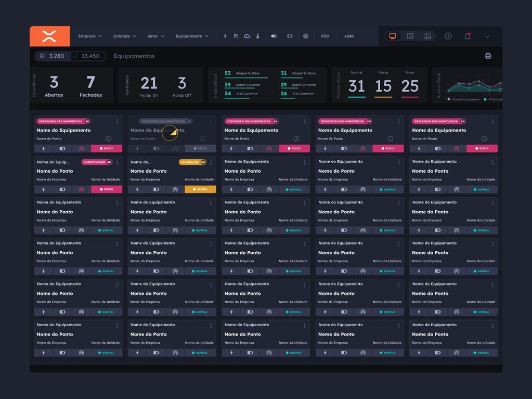Expand the Empresa dropdown
532x399 pixels.
coord(90,36)
